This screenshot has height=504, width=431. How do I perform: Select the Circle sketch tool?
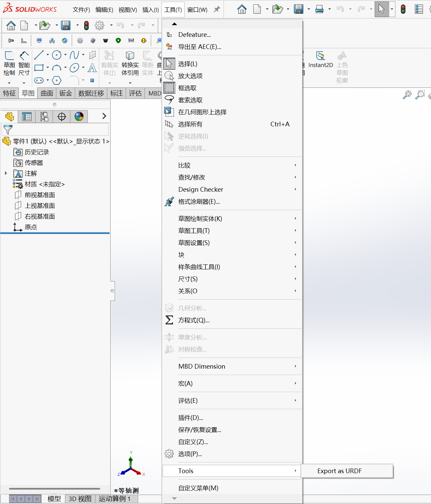click(x=57, y=55)
